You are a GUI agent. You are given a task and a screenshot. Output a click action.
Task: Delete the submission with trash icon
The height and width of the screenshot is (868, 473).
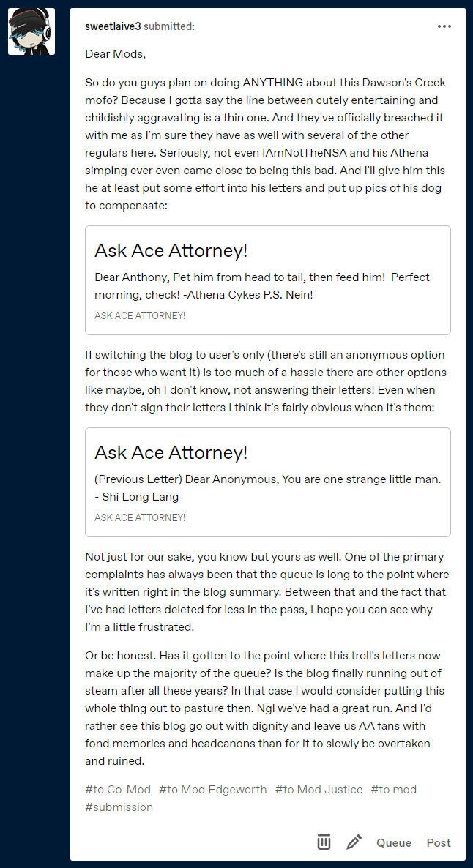[x=324, y=842]
